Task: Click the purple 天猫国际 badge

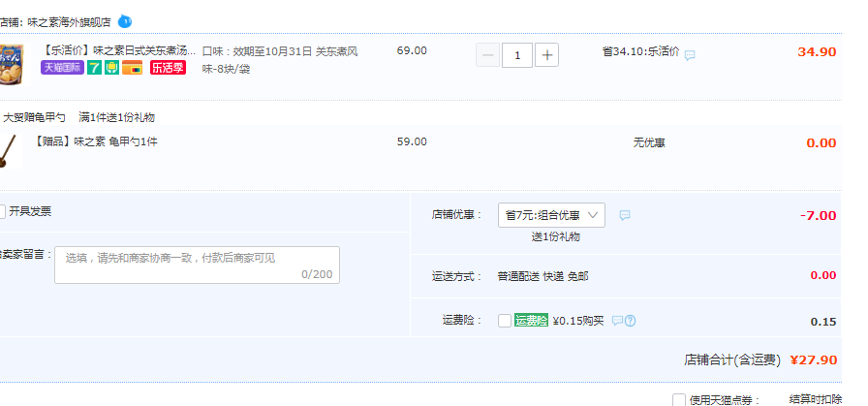Action: (x=62, y=68)
